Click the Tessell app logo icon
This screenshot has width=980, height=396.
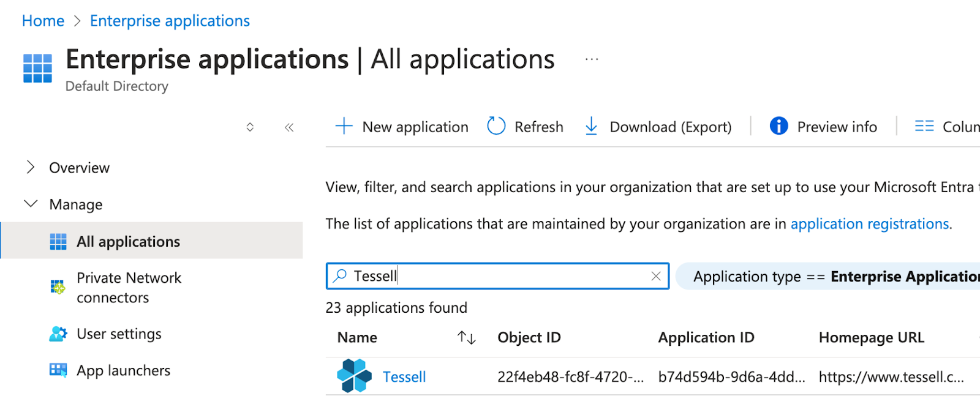pos(354,376)
